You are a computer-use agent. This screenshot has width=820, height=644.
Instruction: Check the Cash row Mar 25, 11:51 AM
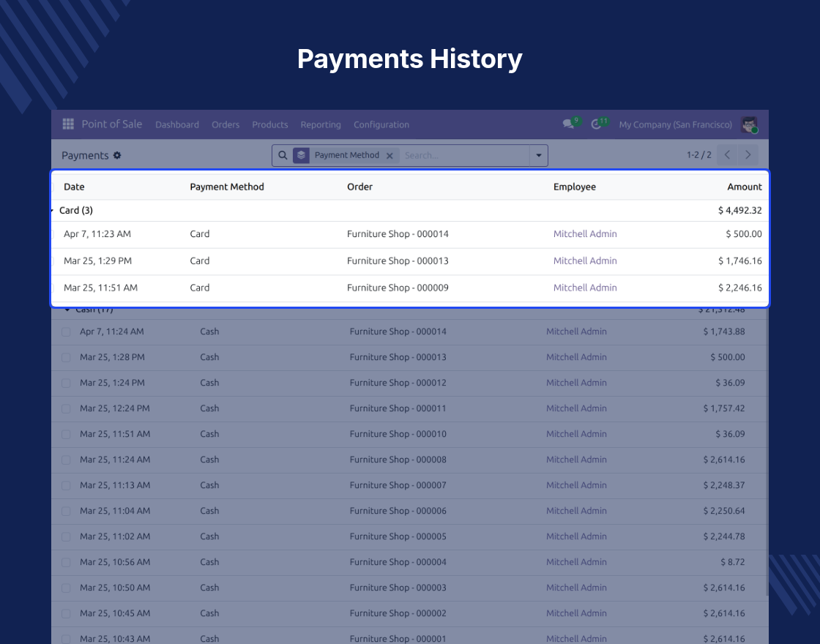[x=66, y=435]
